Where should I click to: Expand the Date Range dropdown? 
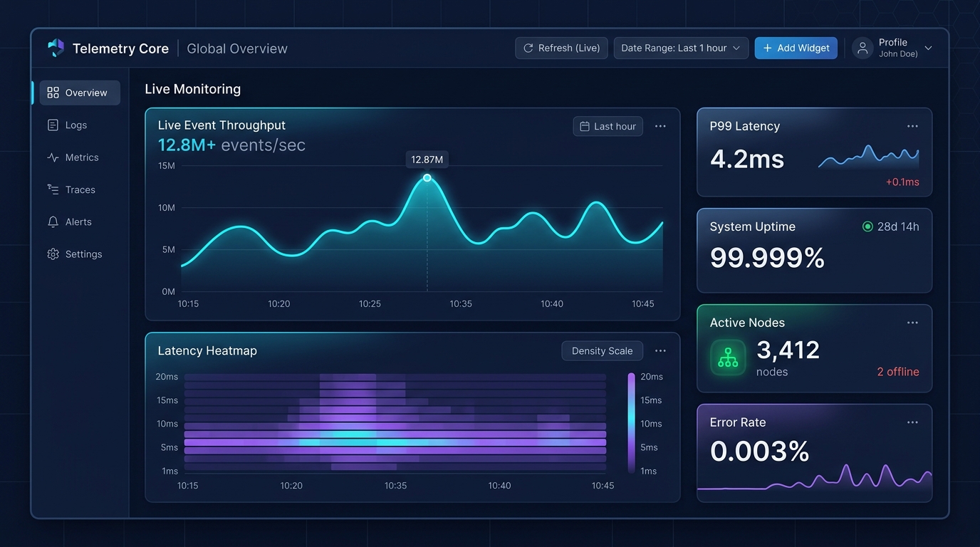[681, 48]
